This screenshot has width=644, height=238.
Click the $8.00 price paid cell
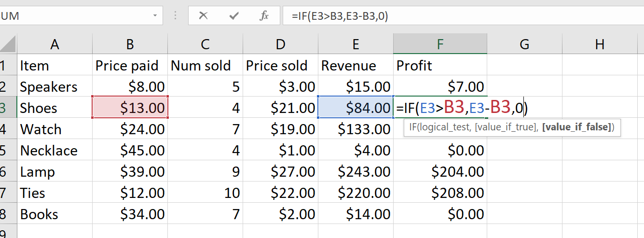click(x=130, y=86)
